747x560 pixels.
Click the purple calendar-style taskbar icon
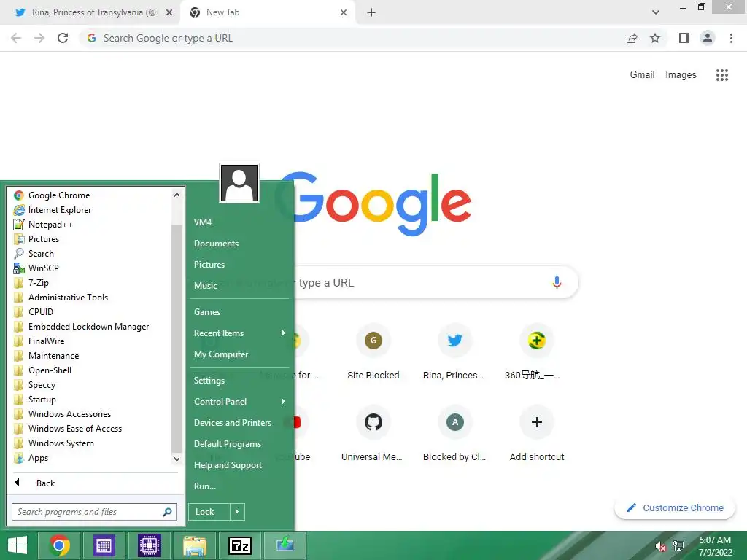pos(104,545)
